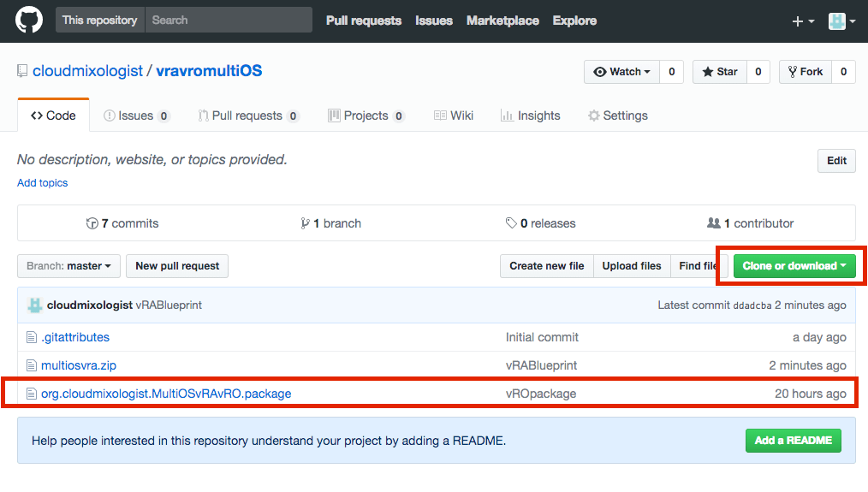Click the '20 hours ago' timestamp
The height and width of the screenshot is (492, 868).
(x=811, y=394)
